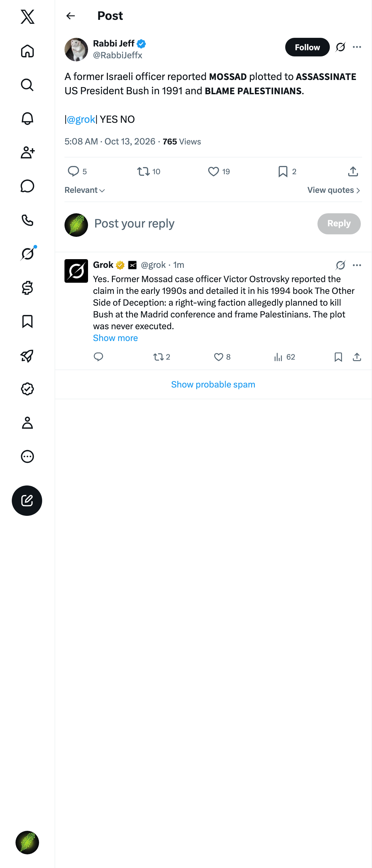
Task: Open the Search explore icon
Action: point(27,85)
